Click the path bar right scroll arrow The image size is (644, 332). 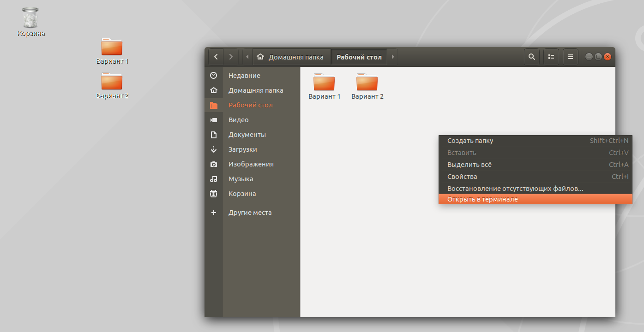click(393, 57)
